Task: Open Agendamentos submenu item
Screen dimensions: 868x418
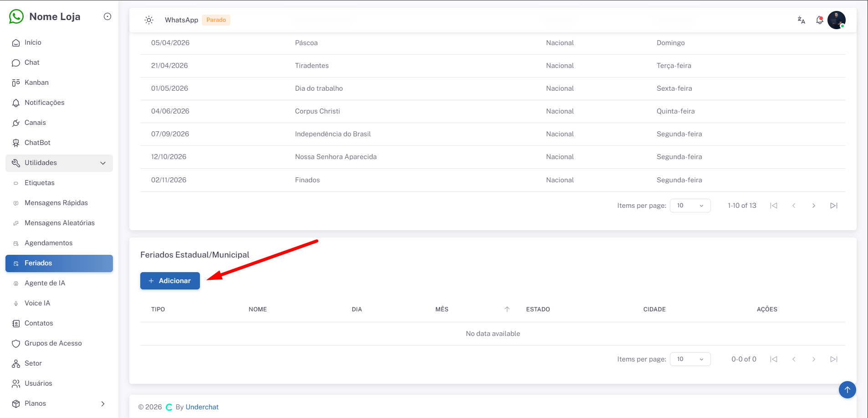Action: click(x=59, y=243)
